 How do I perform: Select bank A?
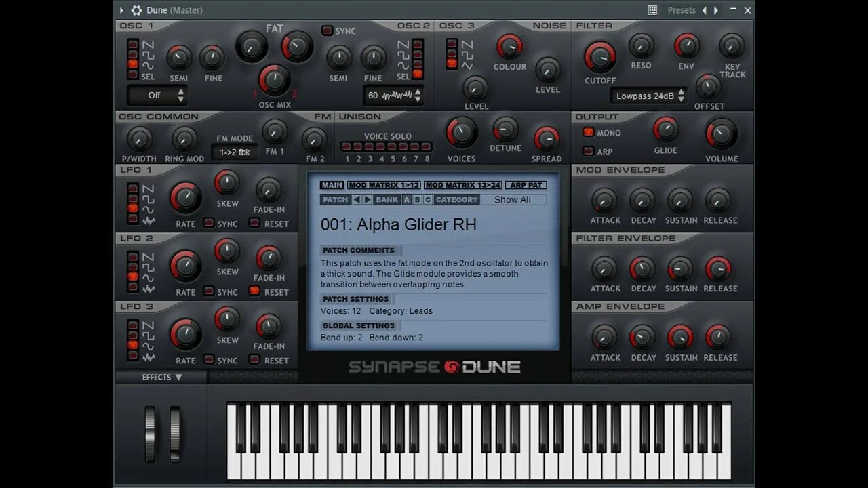click(407, 200)
